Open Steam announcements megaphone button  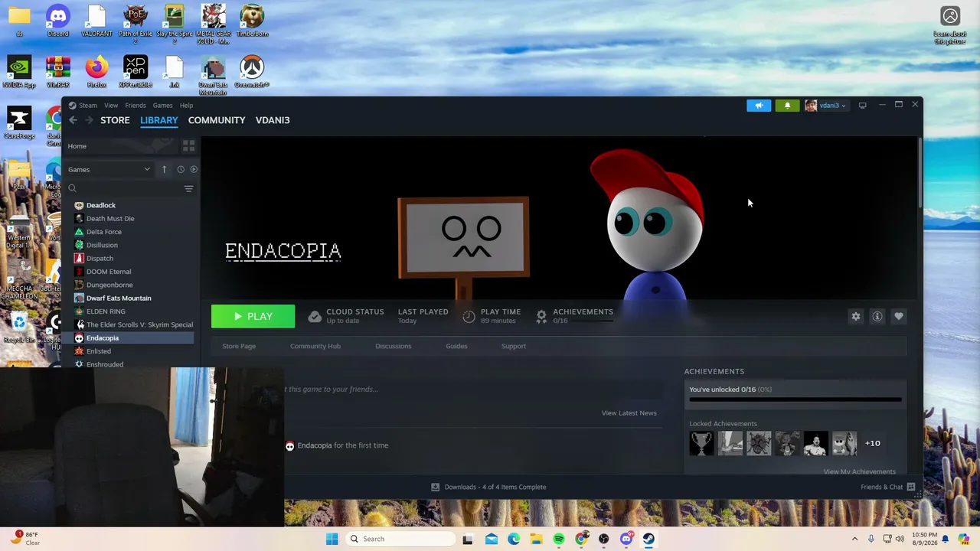click(759, 106)
